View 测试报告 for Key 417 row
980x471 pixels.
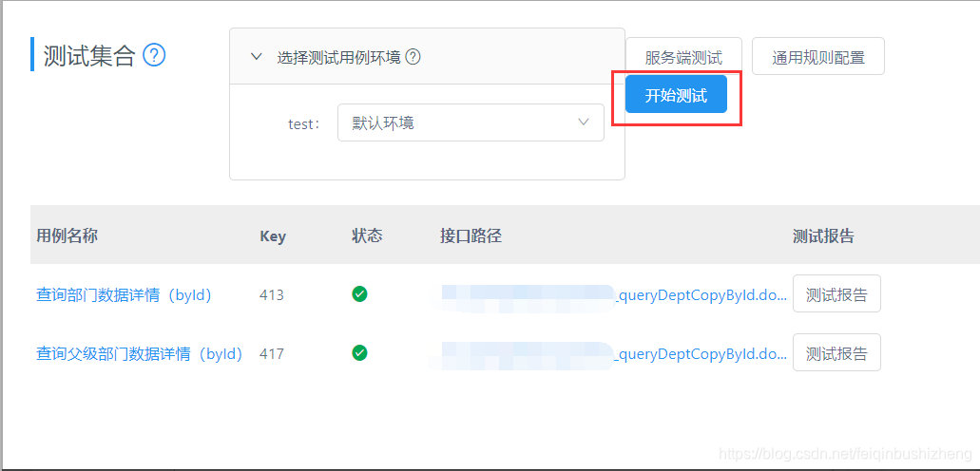point(836,352)
